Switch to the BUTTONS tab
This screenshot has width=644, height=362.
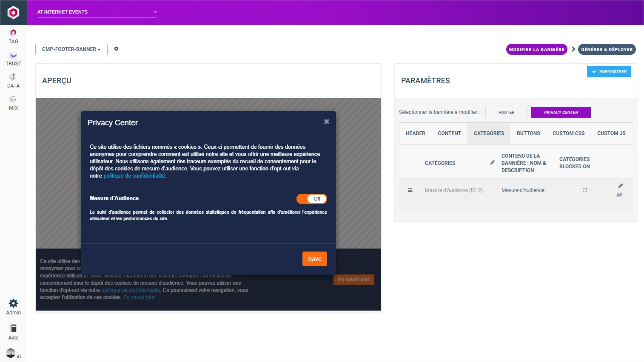point(528,133)
